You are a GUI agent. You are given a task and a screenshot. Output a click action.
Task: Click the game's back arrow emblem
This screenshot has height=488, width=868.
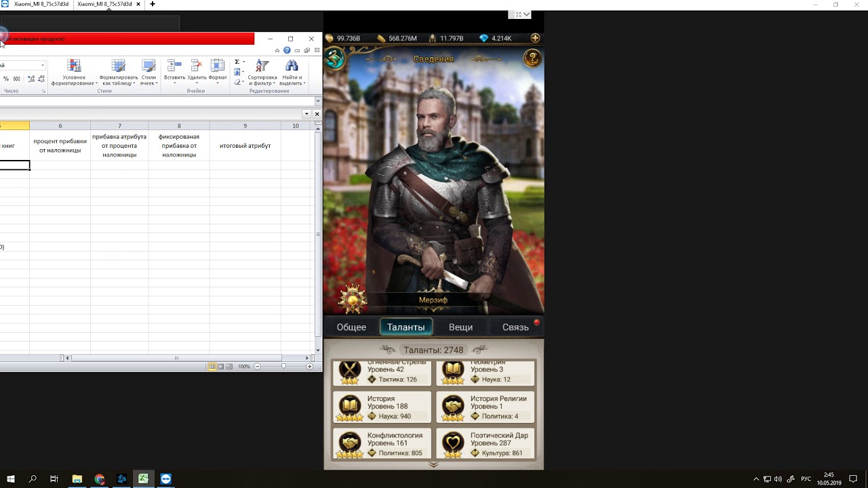click(334, 58)
